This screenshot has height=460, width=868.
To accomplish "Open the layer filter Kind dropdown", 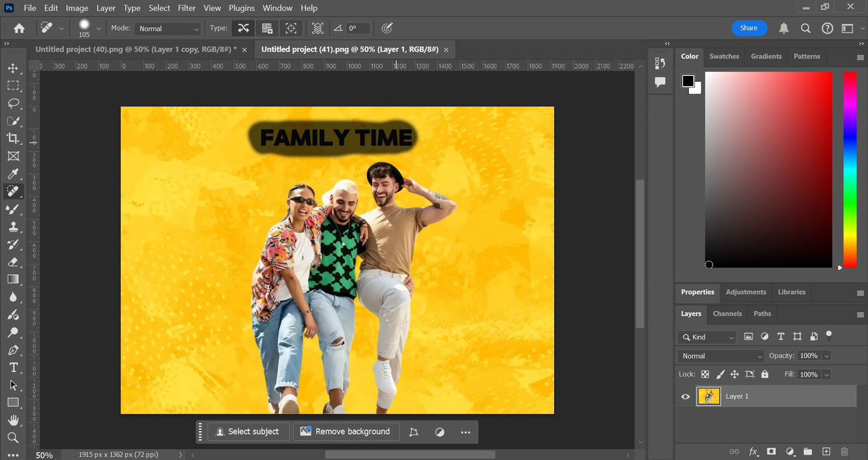I will (x=707, y=337).
